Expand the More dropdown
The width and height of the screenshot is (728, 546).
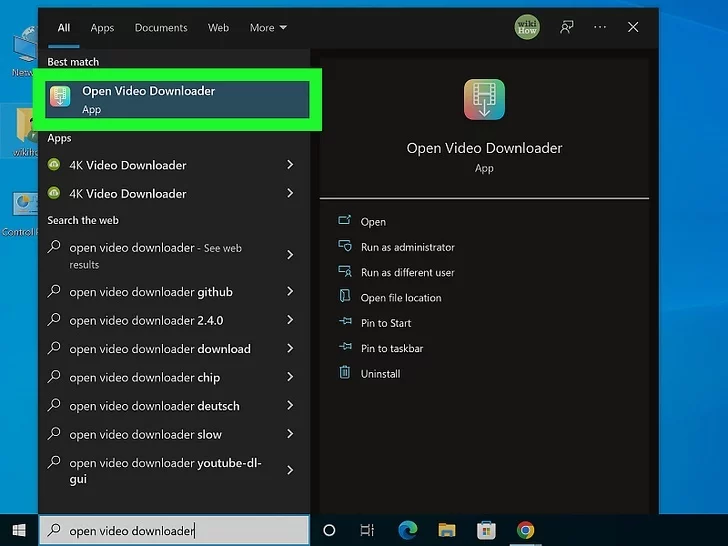[x=268, y=28]
